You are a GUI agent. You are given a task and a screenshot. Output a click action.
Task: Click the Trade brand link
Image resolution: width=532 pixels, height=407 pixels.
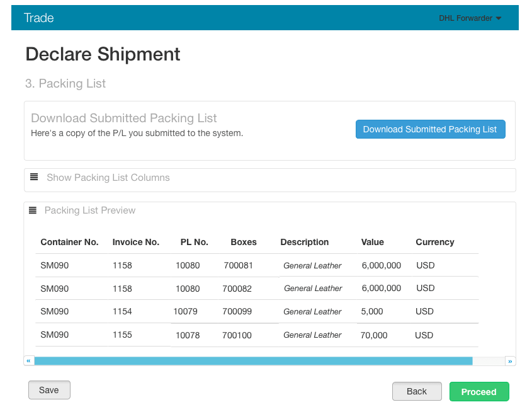click(38, 18)
